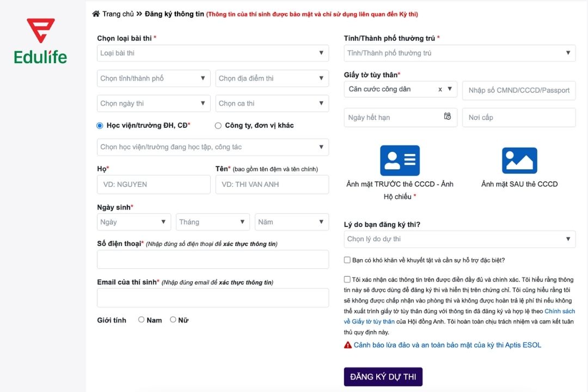This screenshot has height=392, width=588.
Task: Choose Nam gender radio button
Action: 142,320
